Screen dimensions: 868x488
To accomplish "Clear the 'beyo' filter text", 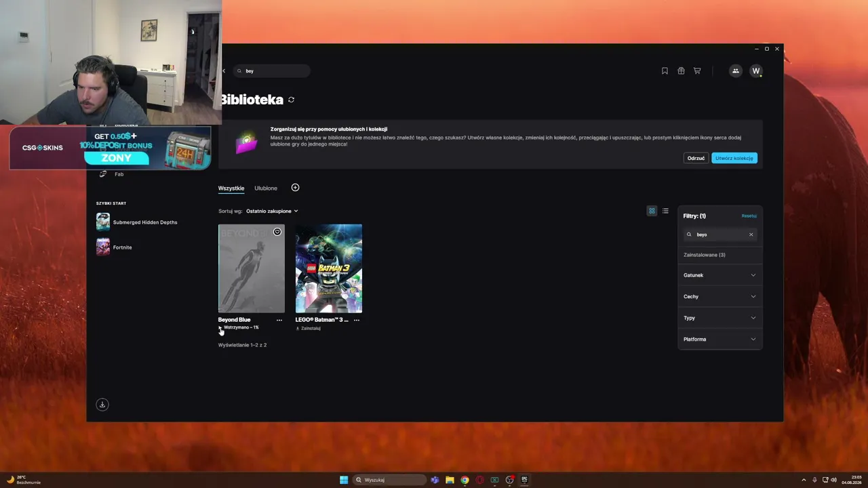I will coord(751,235).
